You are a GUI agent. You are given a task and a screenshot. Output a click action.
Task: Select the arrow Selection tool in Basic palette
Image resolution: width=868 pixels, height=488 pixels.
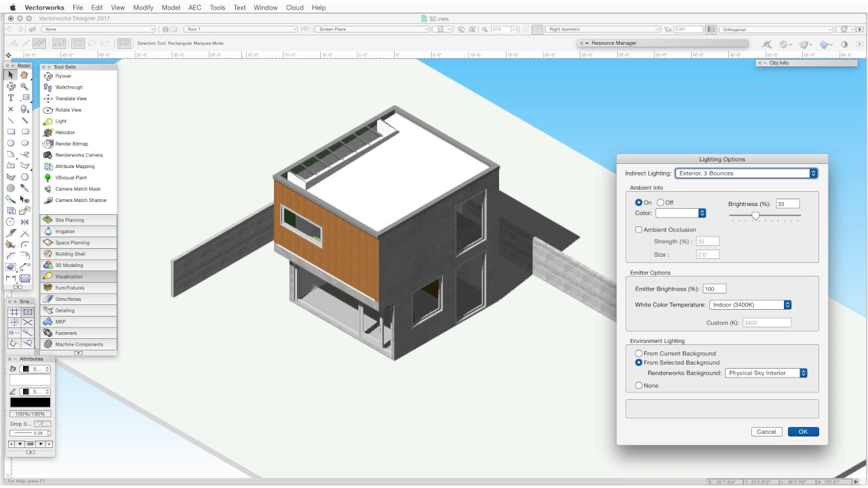(x=11, y=75)
